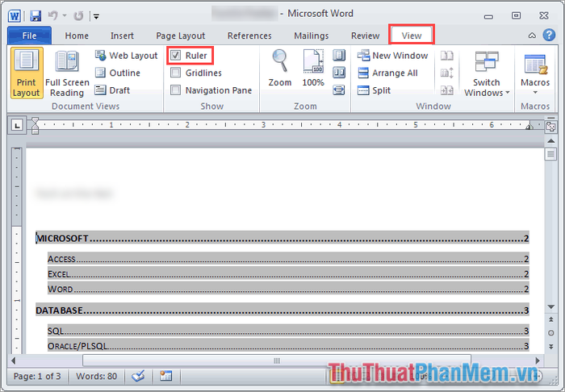The image size is (565, 392).
Task: Toggle the View Ruler button above scrollbar
Action: (x=550, y=127)
